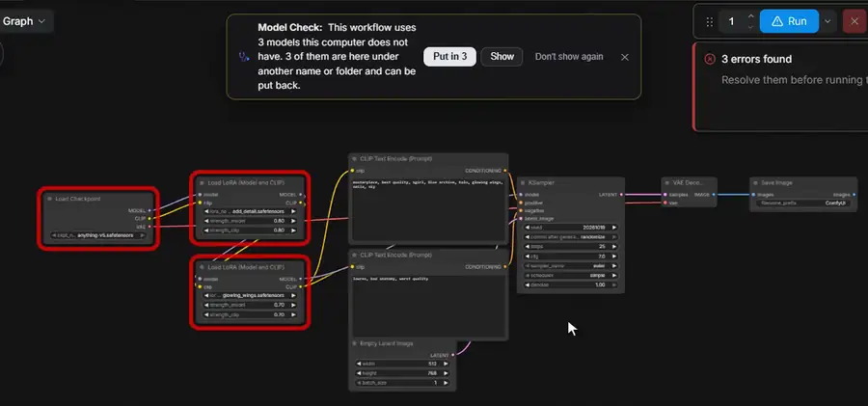Open the Graph dropdown at the top left
The image size is (868, 406).
tap(24, 21)
